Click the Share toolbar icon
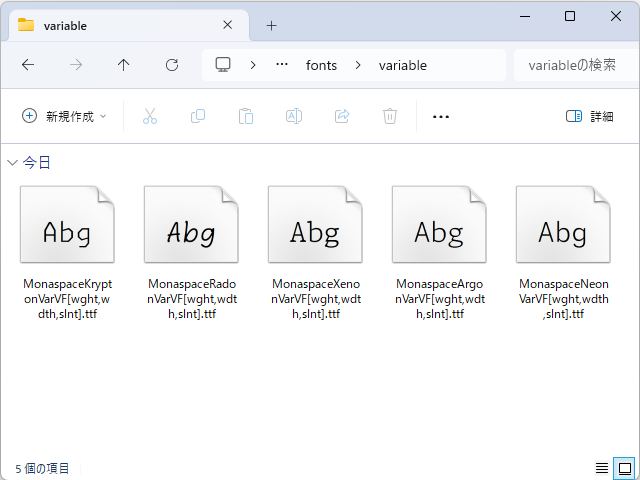Viewport: 640px width, 480px height. (x=342, y=116)
